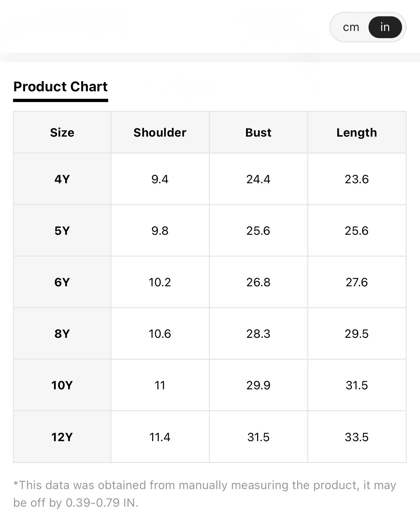The width and height of the screenshot is (420, 523).
Task: Click the Bust column header
Action: pos(258,132)
